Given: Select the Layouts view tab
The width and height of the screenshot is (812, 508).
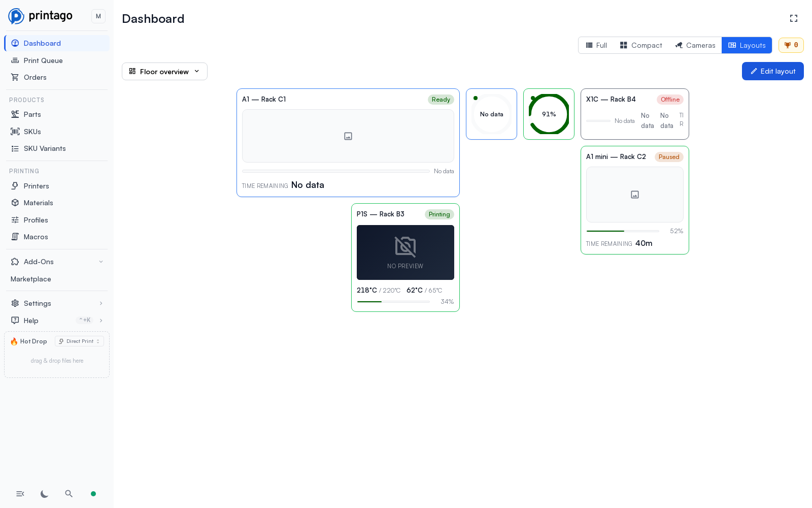Looking at the screenshot, I should pos(747,45).
